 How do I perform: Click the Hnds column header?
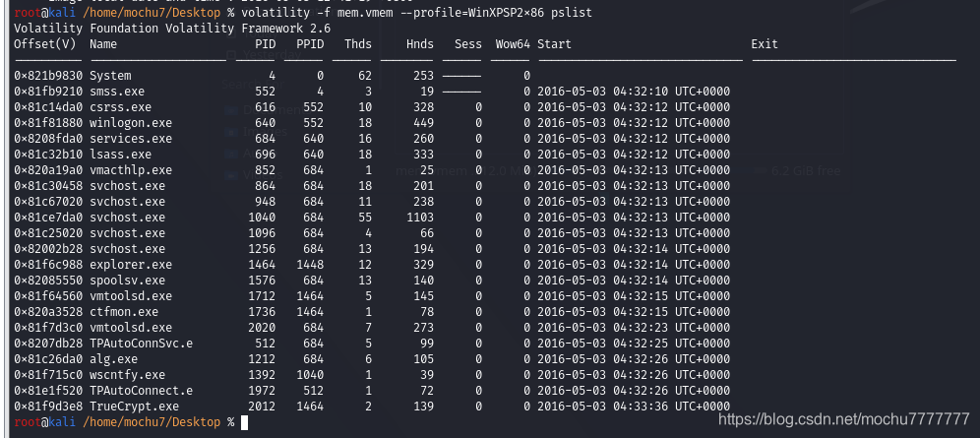point(420,44)
